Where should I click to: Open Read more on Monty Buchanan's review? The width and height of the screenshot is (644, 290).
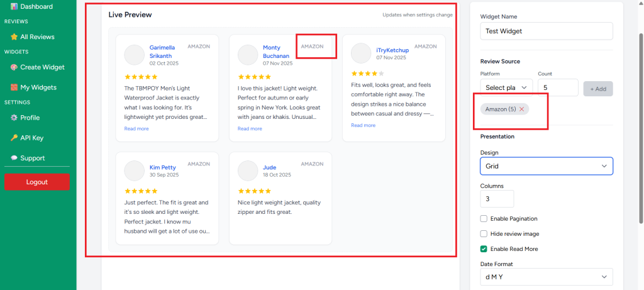[250, 128]
